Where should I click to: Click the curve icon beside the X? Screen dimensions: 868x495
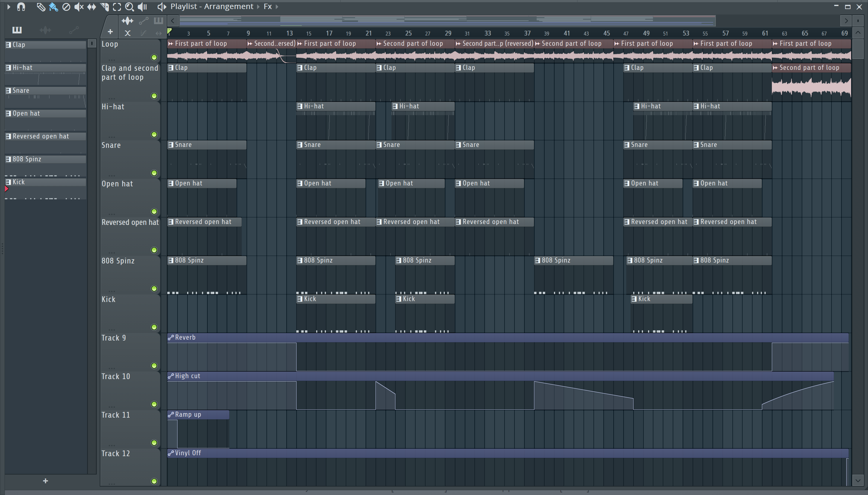[143, 33]
